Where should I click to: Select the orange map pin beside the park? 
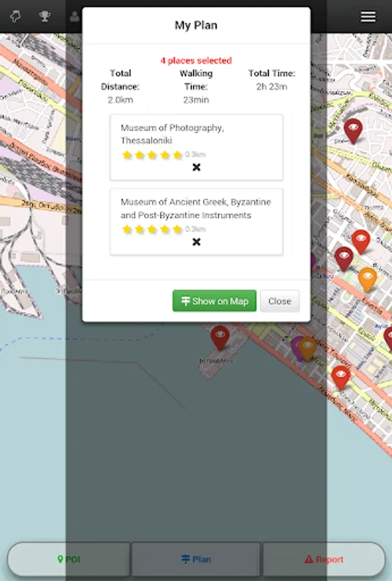tap(367, 279)
